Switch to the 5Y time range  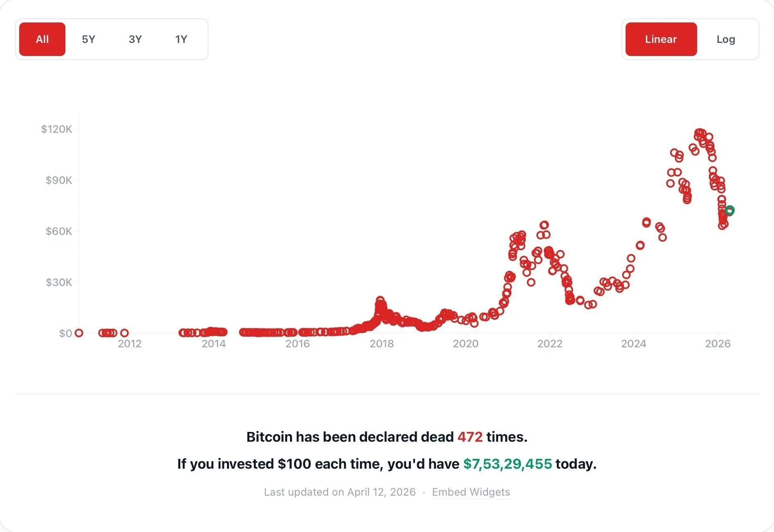(x=88, y=39)
